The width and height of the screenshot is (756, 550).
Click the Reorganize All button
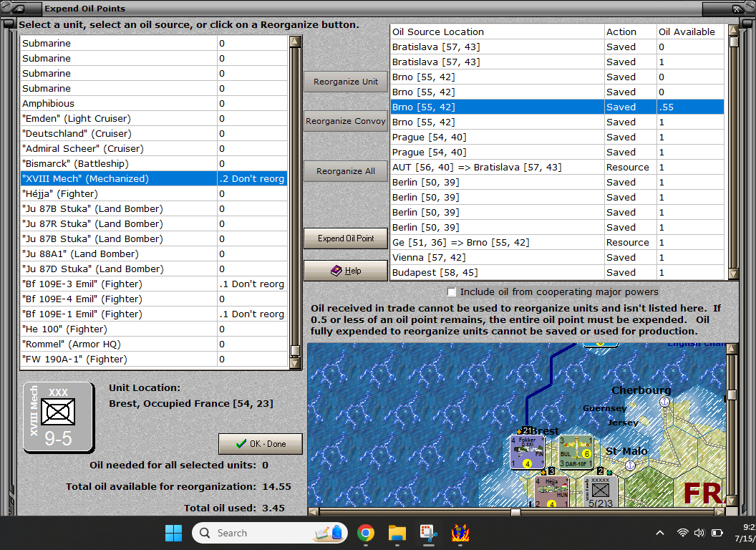coord(346,170)
